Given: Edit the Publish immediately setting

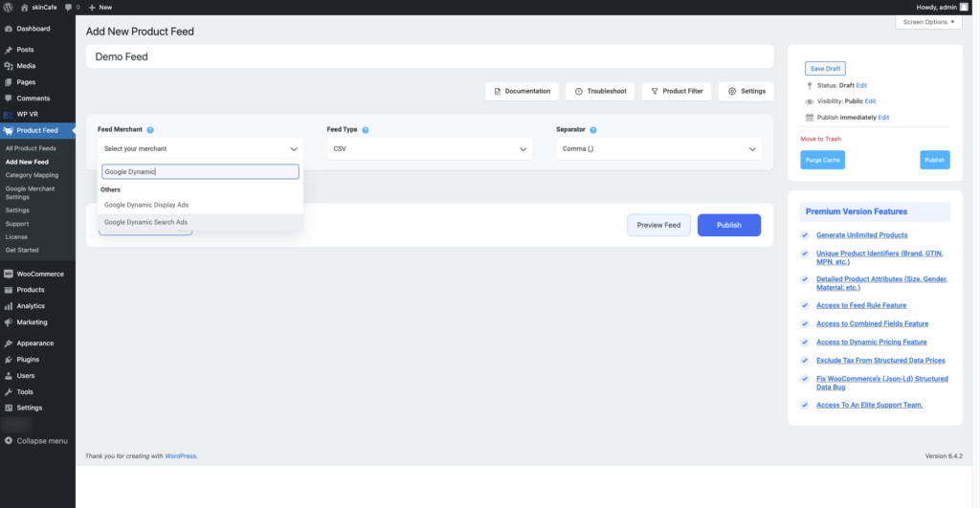Looking at the screenshot, I should point(883,118).
